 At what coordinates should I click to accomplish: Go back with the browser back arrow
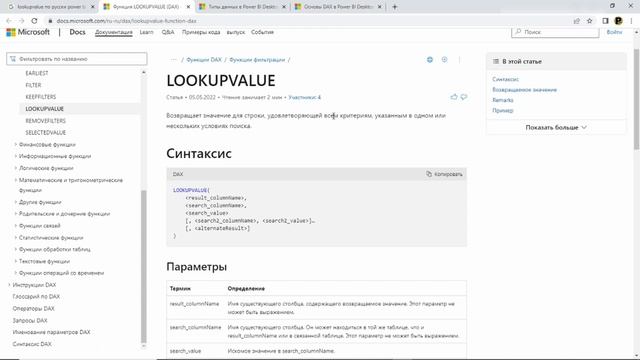[x=9, y=21]
